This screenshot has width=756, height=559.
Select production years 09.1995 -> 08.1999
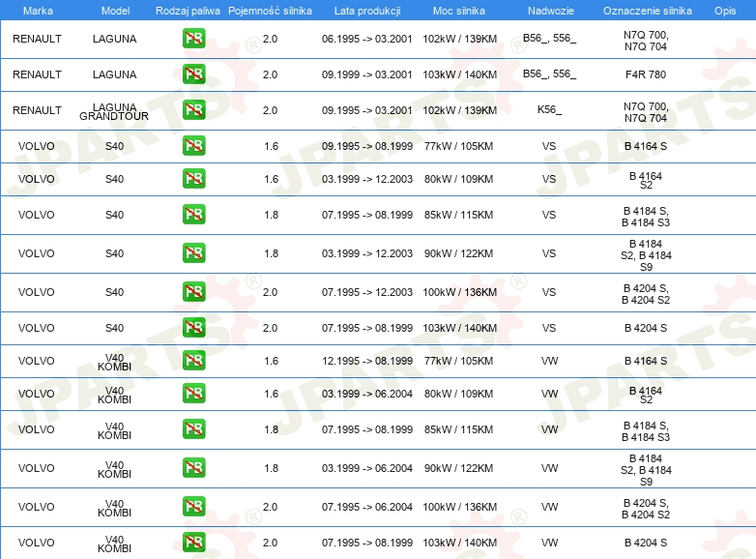pos(367,146)
